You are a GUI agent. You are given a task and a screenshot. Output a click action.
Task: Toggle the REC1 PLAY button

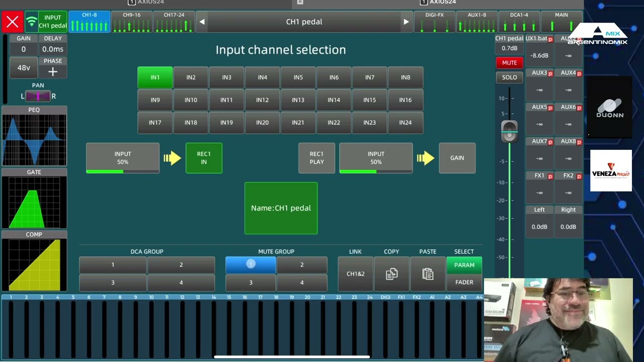point(316,158)
